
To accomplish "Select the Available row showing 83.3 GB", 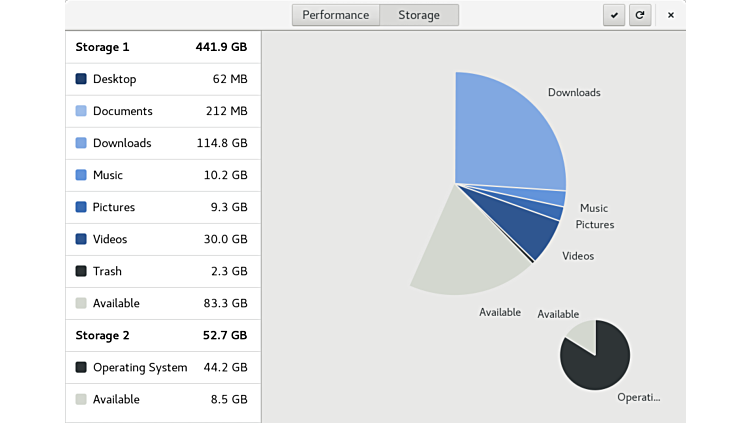I will 162,303.
